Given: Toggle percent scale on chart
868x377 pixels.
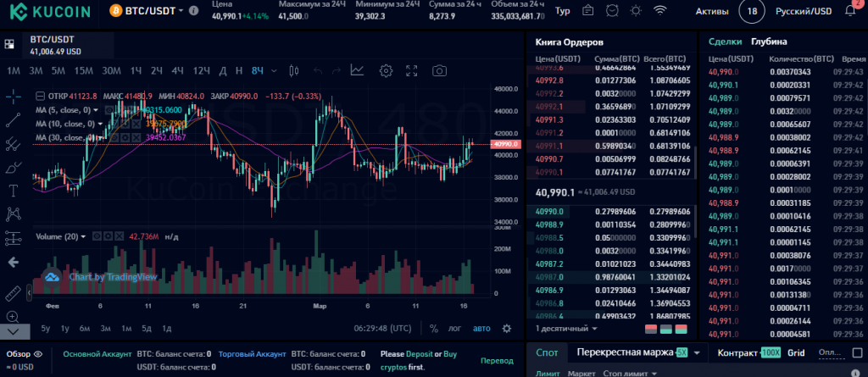Looking at the screenshot, I should 434,328.
